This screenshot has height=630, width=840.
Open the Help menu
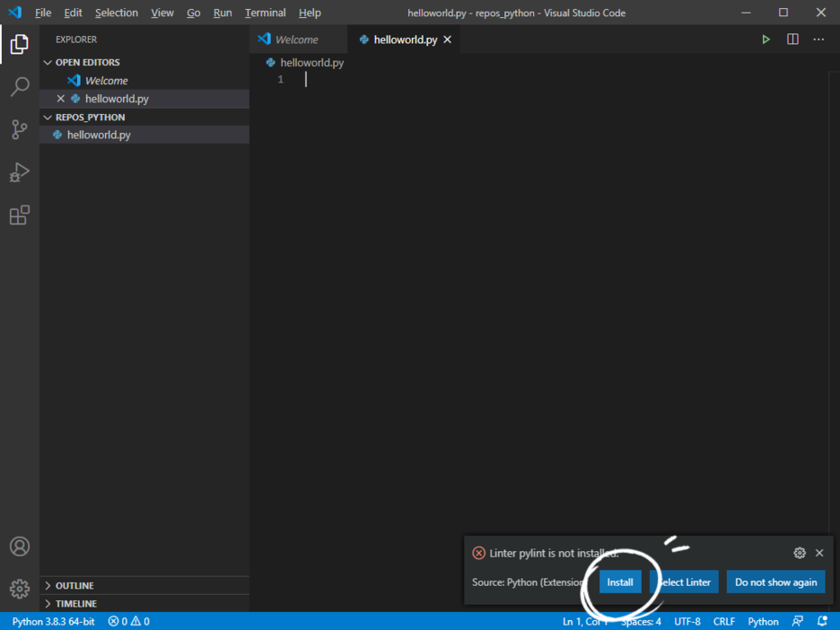click(310, 13)
